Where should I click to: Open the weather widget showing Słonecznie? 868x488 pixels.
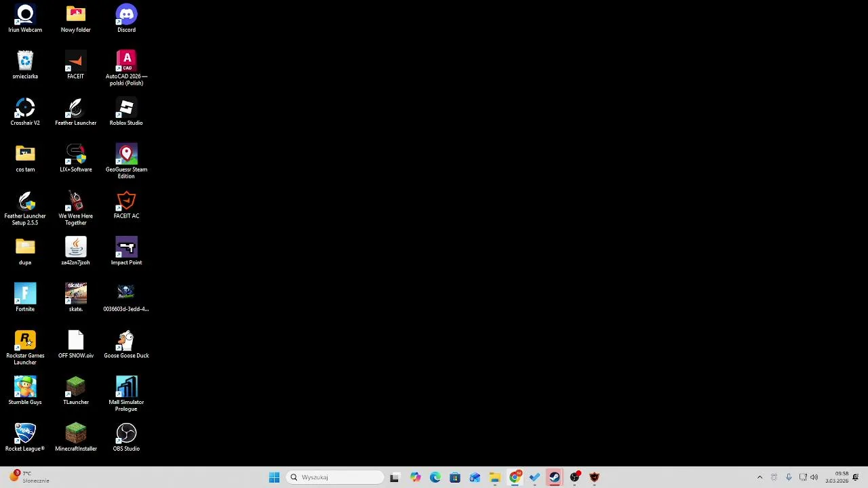pos(31,477)
